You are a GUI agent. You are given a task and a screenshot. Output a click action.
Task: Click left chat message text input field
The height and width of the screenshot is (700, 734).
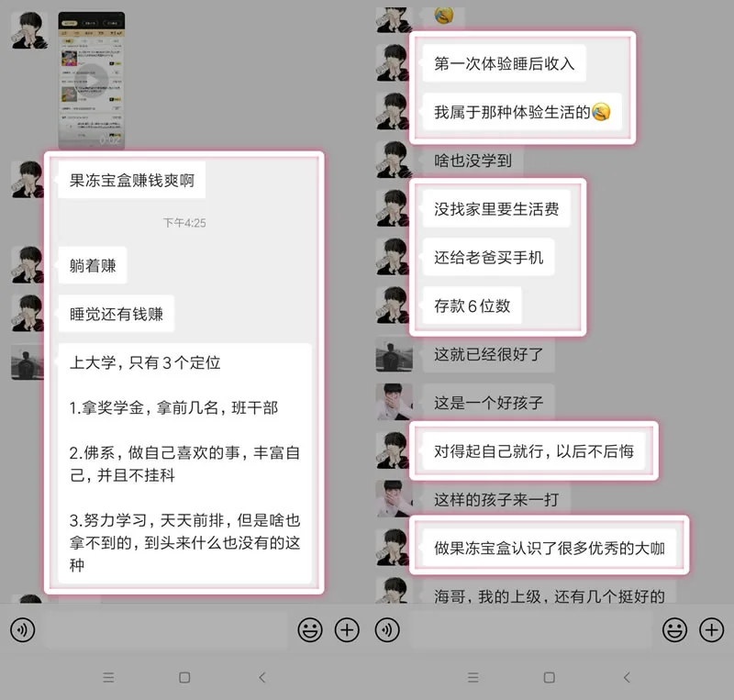tap(166, 629)
